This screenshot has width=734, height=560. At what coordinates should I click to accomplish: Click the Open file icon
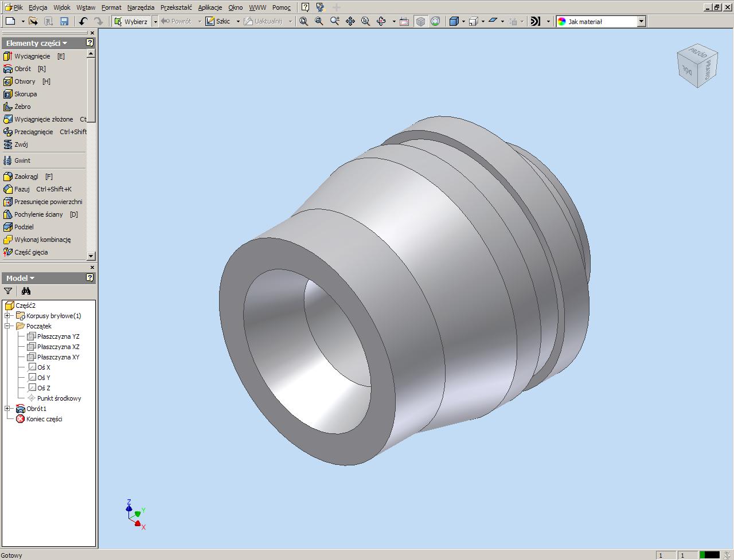coord(33,21)
